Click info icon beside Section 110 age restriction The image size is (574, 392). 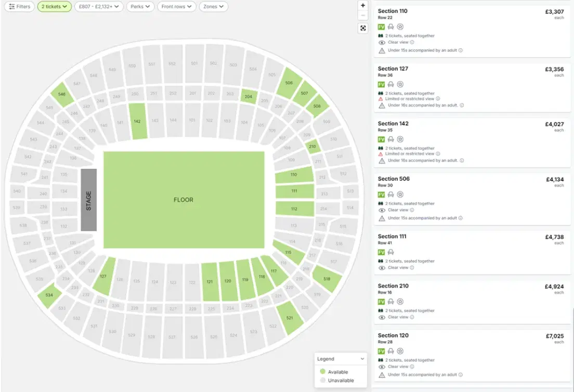[461, 50]
